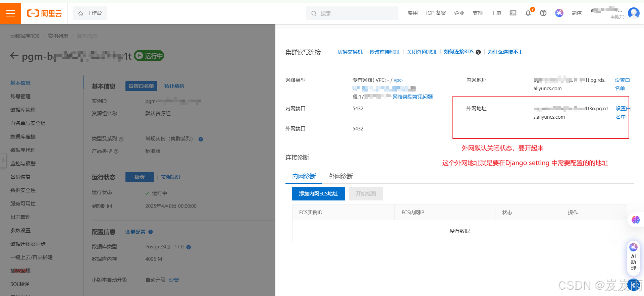Select 基本信息 in the sidebar
Screen dimensions: 644x296
(20, 83)
